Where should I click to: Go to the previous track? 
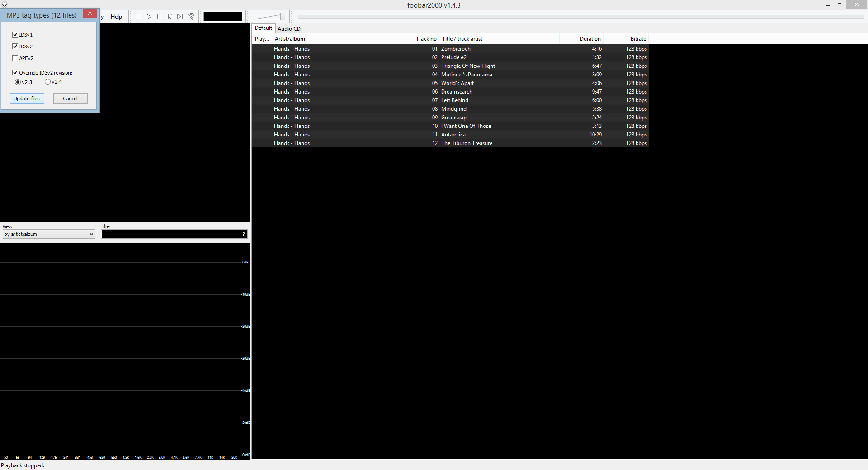click(170, 17)
